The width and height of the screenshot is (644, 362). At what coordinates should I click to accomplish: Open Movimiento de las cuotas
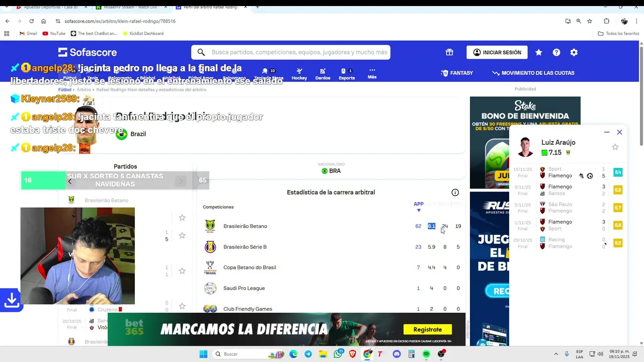pos(533,73)
